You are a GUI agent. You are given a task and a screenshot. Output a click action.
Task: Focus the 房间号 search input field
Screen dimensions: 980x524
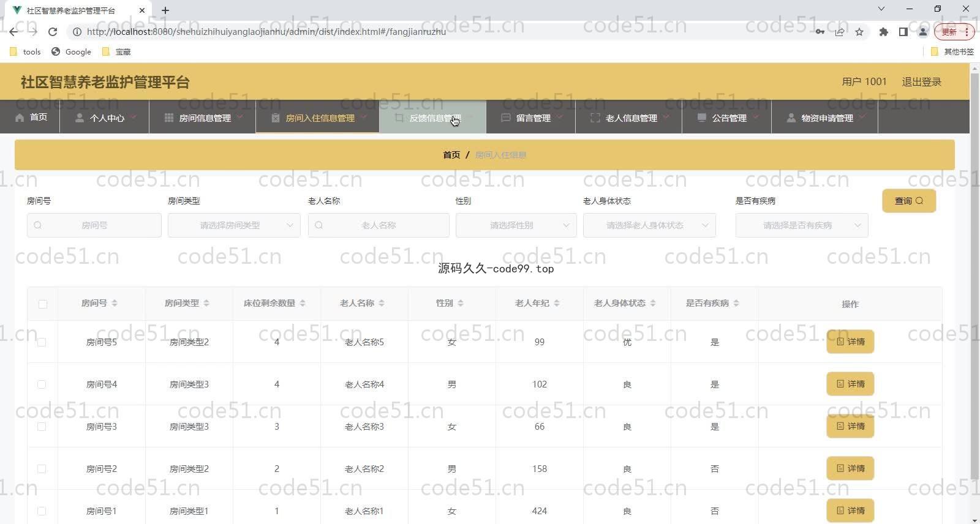pos(94,225)
